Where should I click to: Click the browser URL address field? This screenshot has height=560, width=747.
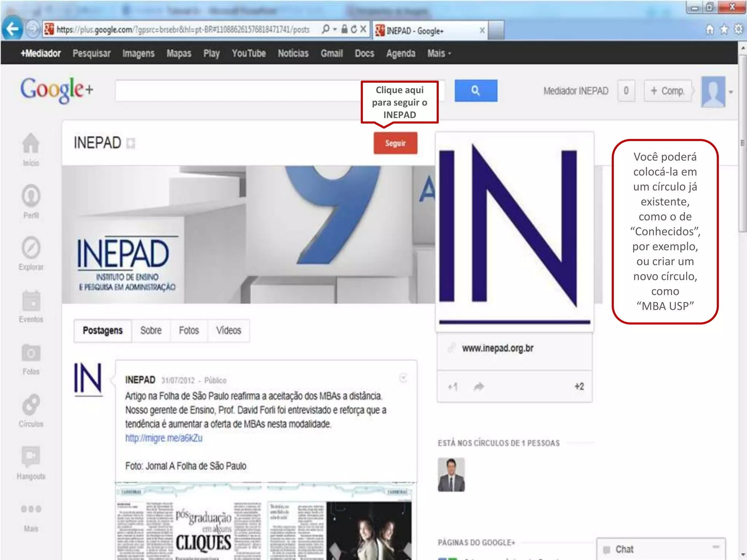[182, 29]
